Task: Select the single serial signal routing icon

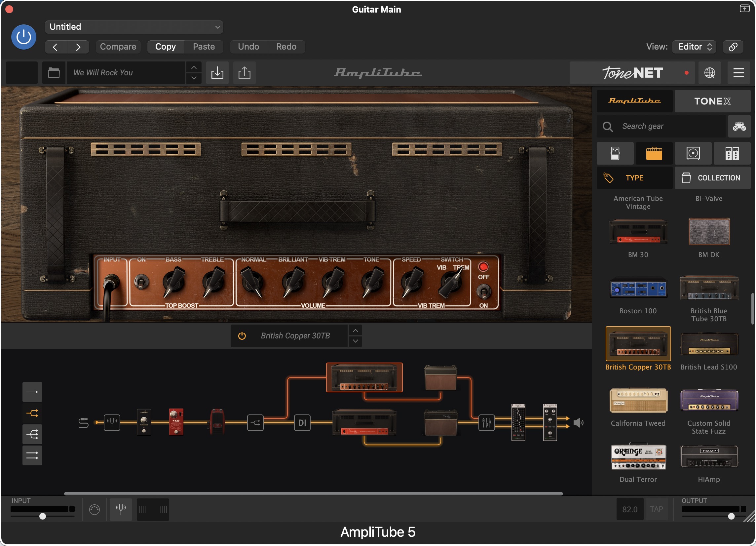Action: (32, 392)
